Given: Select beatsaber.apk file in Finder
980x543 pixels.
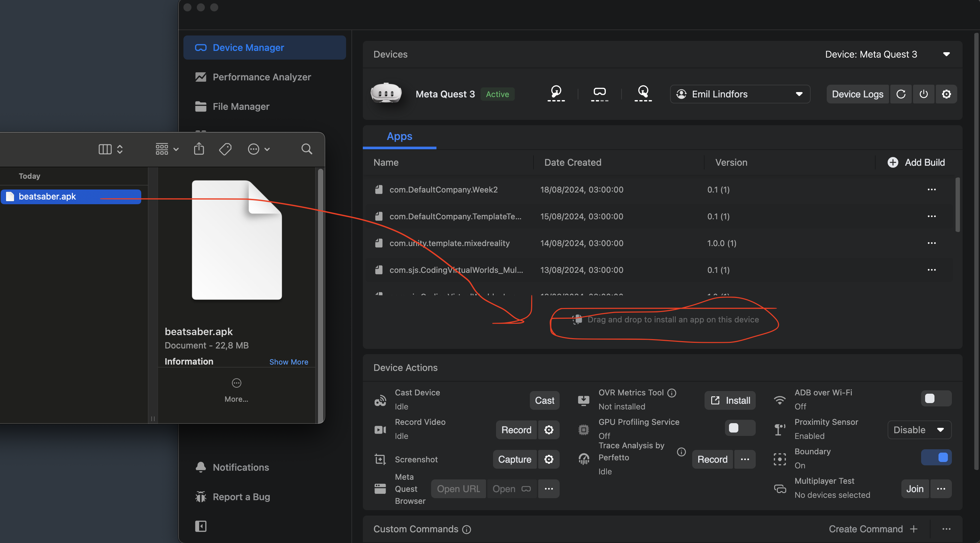Looking at the screenshot, I should click(48, 197).
